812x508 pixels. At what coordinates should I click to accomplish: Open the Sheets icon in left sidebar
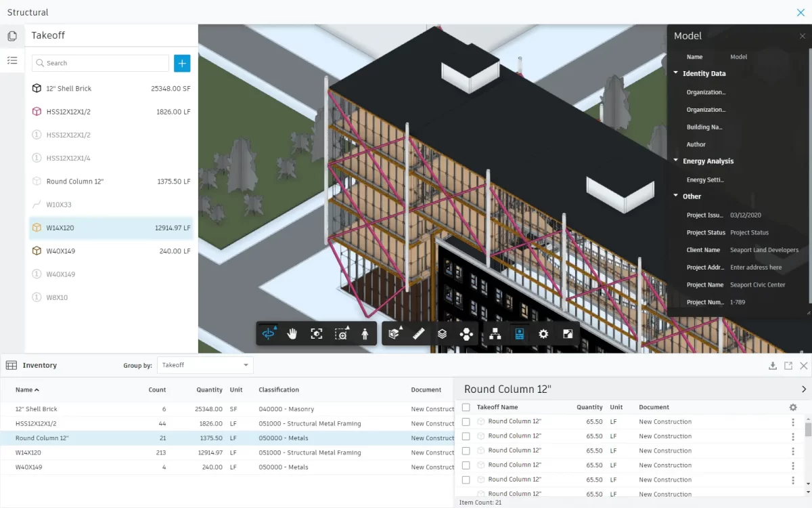12,37
